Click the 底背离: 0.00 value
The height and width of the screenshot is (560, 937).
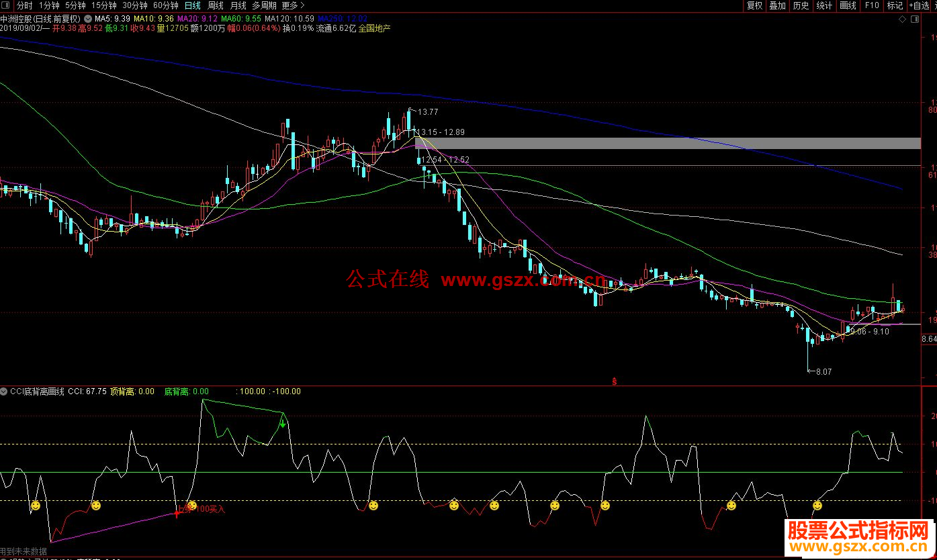(186, 391)
